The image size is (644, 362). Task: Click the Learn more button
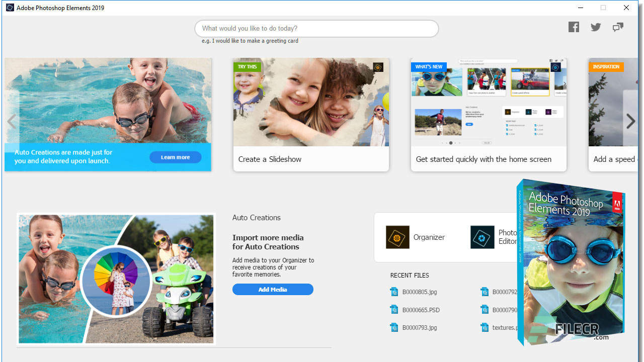pos(175,157)
